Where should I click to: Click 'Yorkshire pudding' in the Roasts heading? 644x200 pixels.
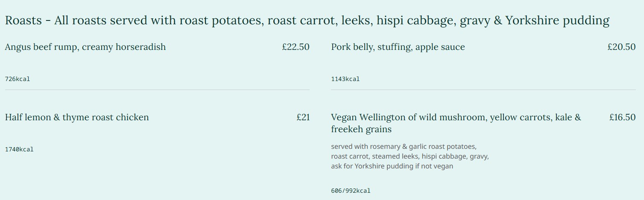pos(557,20)
